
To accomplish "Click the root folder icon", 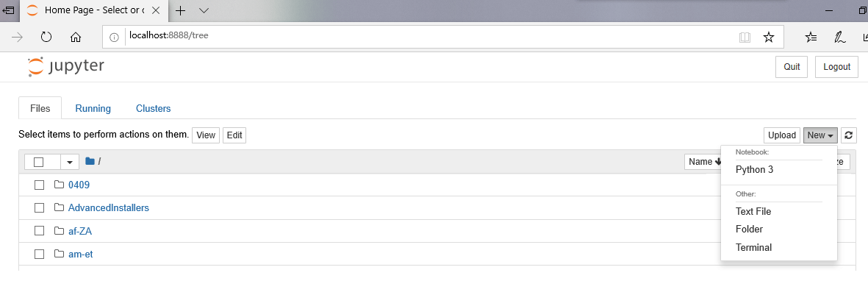I will pyautogui.click(x=90, y=161).
